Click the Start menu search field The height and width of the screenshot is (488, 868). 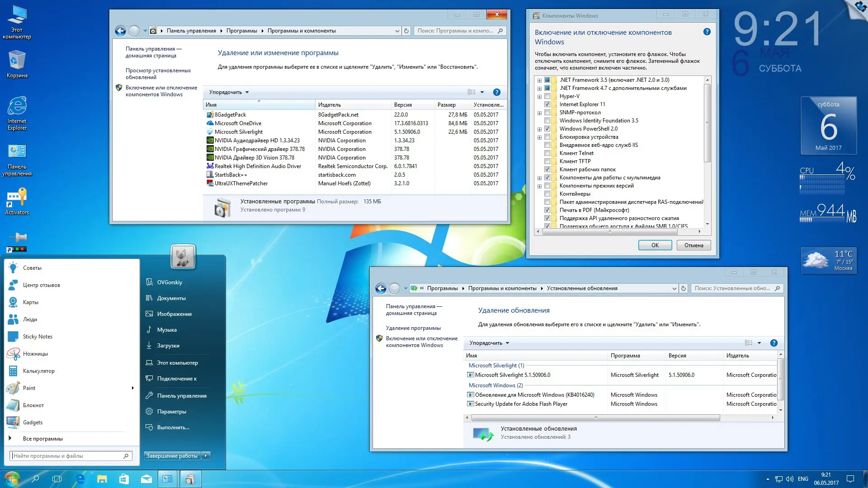coord(68,456)
